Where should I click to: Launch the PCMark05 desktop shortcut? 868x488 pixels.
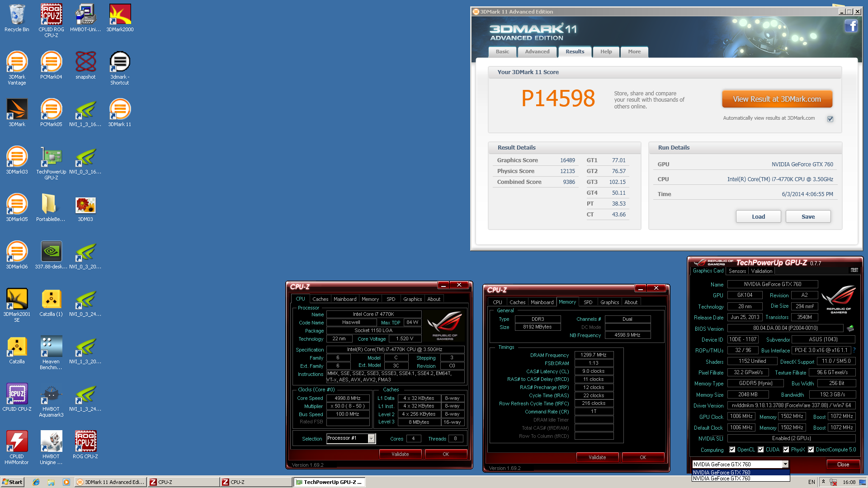[x=51, y=113]
